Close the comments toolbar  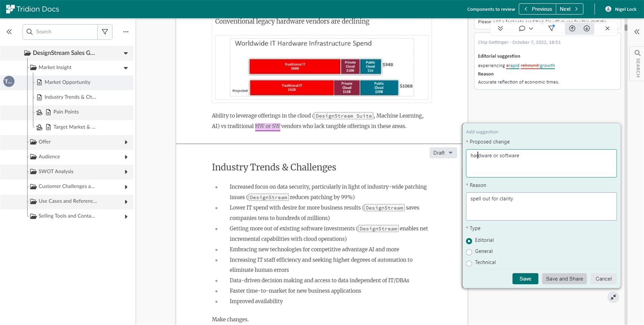click(608, 28)
